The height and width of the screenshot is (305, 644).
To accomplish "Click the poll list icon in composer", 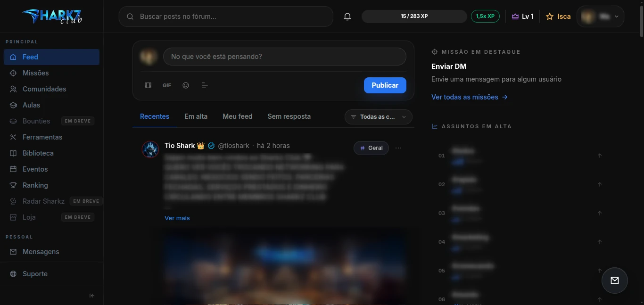I will pyautogui.click(x=205, y=85).
